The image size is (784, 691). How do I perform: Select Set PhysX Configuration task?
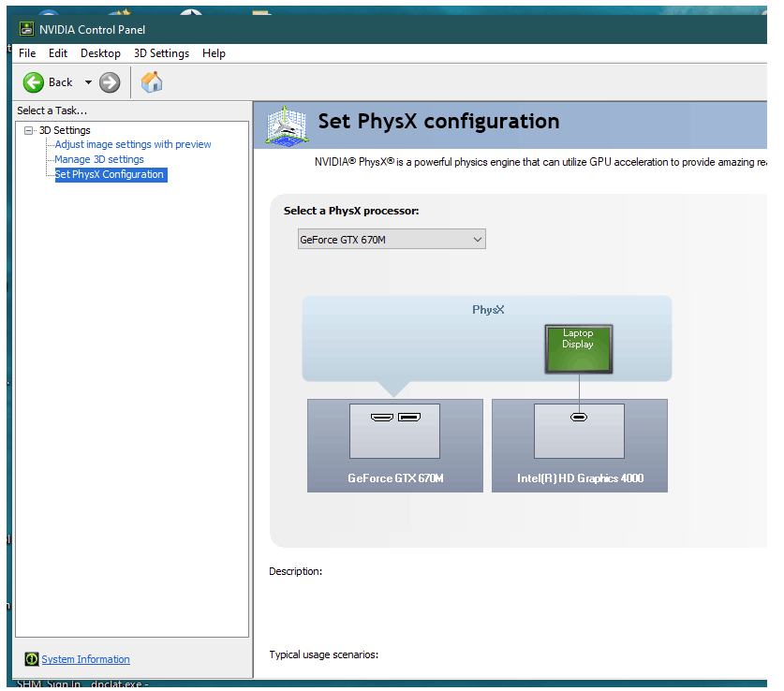pyautogui.click(x=110, y=174)
